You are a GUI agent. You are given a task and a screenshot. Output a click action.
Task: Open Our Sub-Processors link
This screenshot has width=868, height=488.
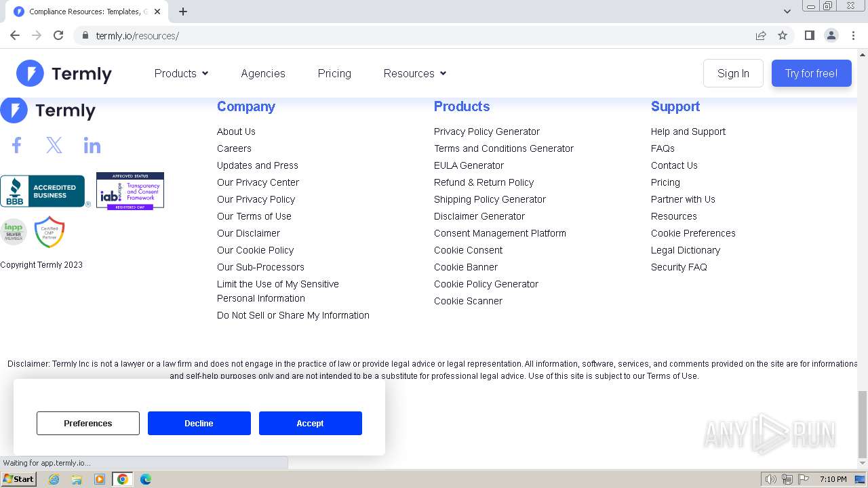tap(260, 267)
